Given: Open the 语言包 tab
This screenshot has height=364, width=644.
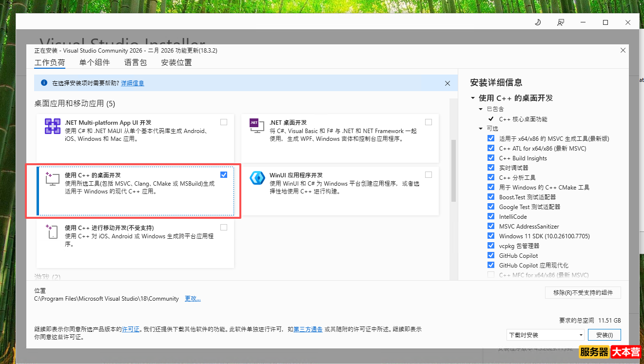Looking at the screenshot, I should (135, 62).
